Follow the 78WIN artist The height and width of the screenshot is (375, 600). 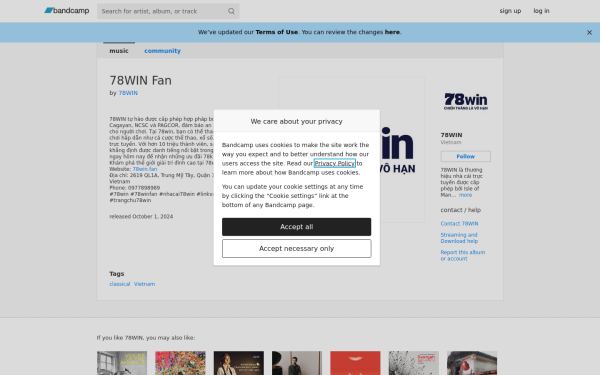pyautogui.click(x=465, y=156)
